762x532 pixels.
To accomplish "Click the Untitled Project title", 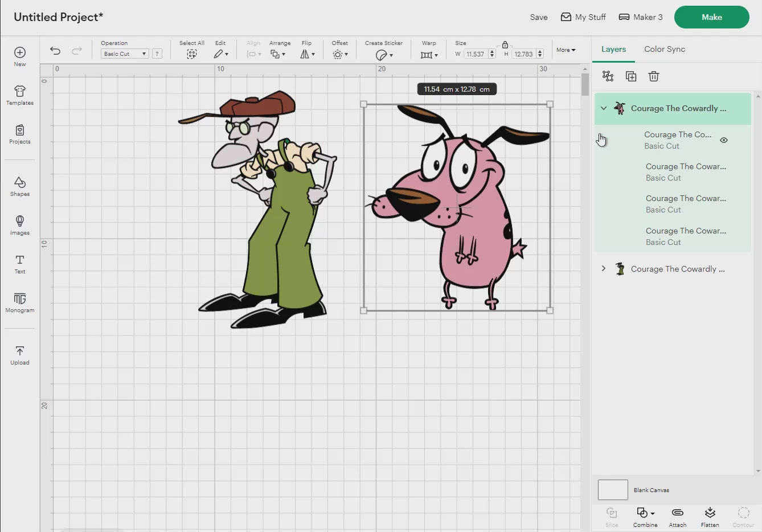I will [59, 17].
